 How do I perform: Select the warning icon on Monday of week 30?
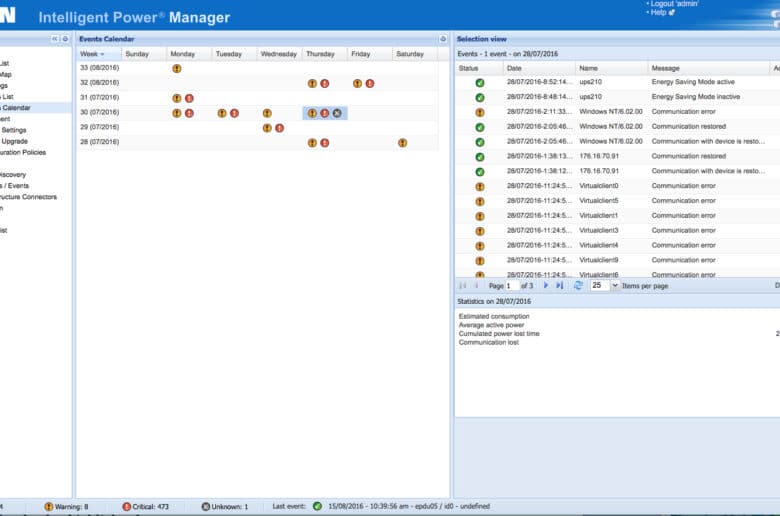[x=177, y=113]
